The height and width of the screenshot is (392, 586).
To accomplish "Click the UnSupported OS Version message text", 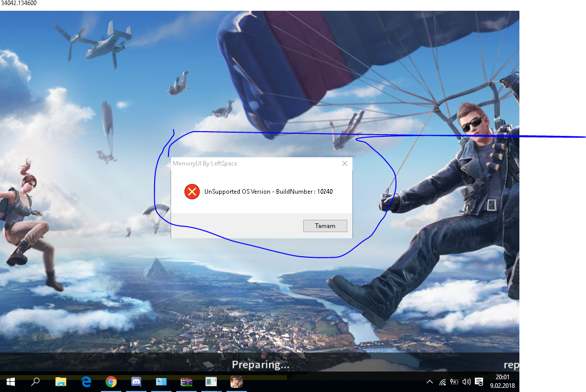I will pos(268,191).
